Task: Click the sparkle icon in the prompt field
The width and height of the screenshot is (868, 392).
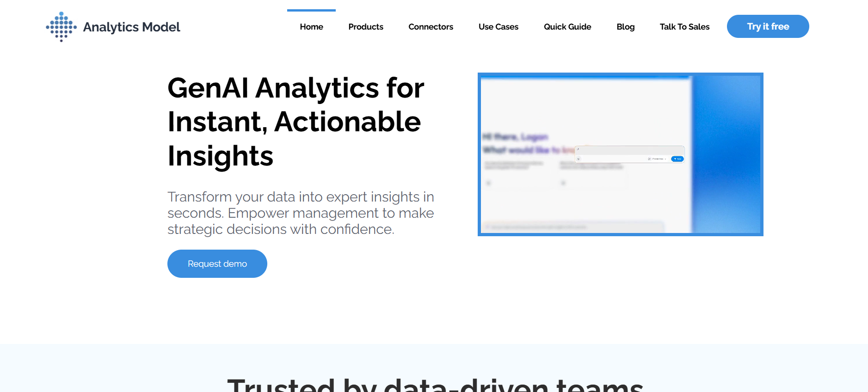Action: (578, 149)
